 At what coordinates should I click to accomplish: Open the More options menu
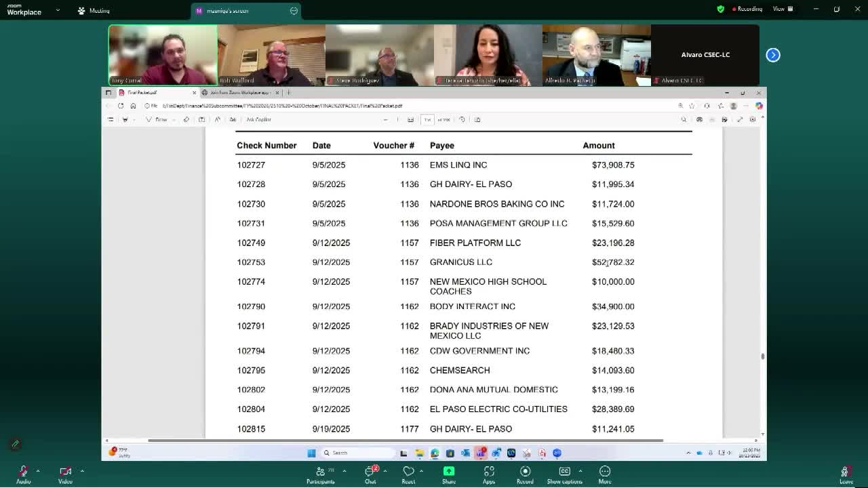[605, 474]
